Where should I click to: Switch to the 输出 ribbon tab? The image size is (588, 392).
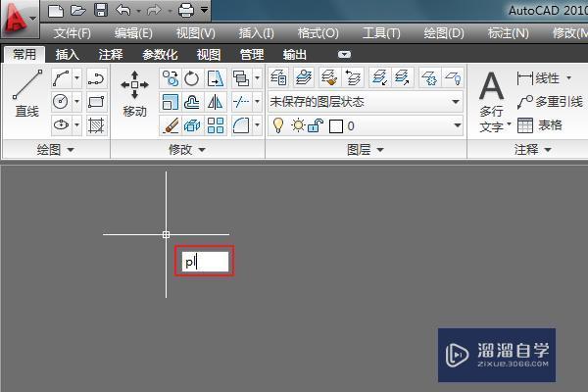[x=295, y=55]
